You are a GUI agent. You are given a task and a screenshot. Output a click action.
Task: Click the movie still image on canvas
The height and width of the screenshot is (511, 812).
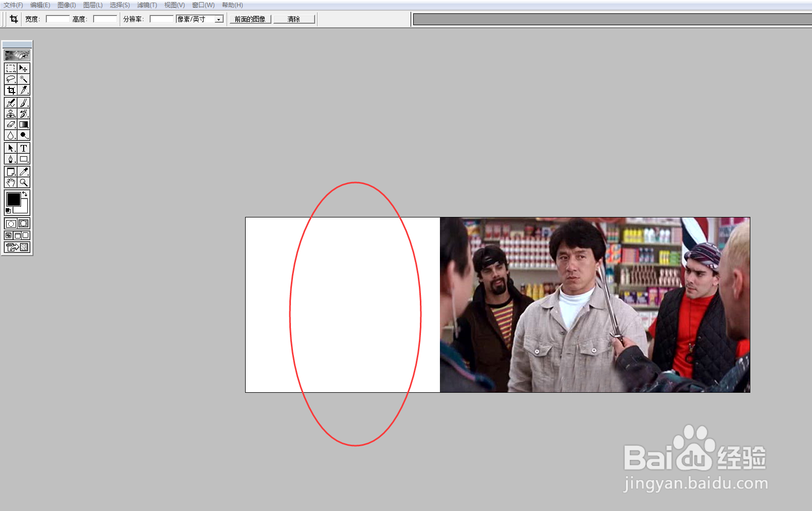pyautogui.click(x=595, y=305)
